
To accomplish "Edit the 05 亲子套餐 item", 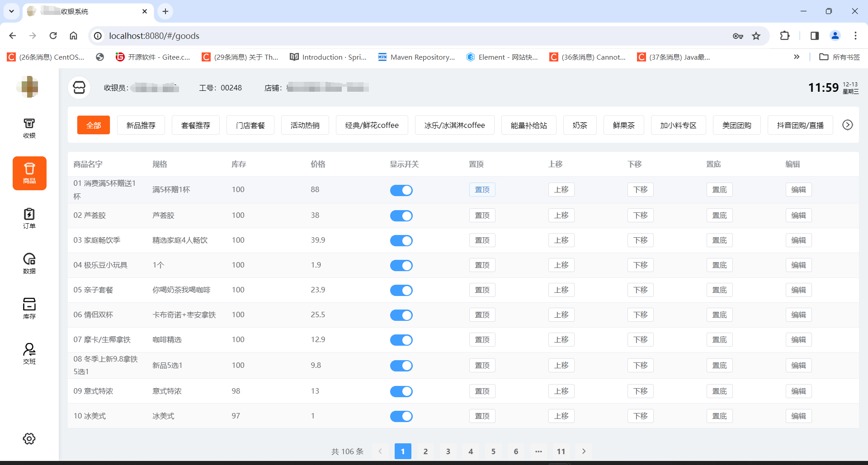I will [799, 290].
